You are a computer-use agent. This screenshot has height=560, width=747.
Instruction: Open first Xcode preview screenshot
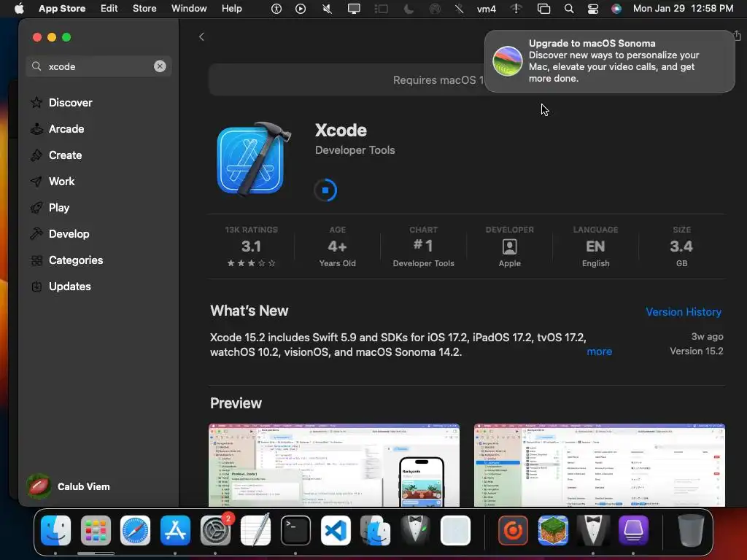coord(334,465)
